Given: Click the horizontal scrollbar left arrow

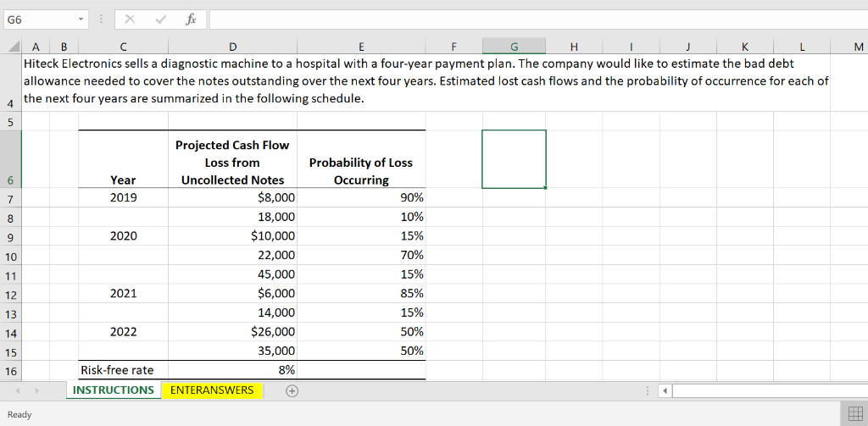Looking at the screenshot, I should (x=666, y=391).
